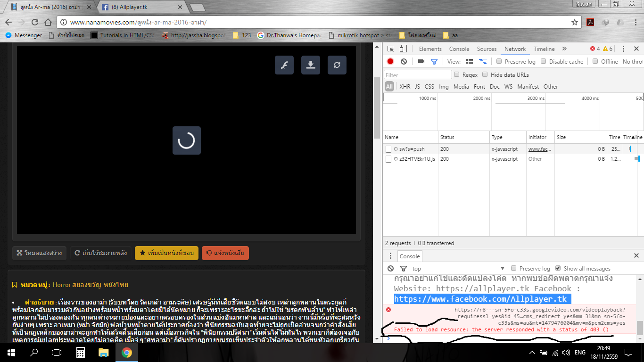
Task: Toggle the network filter funnel icon
Action: coord(434,62)
